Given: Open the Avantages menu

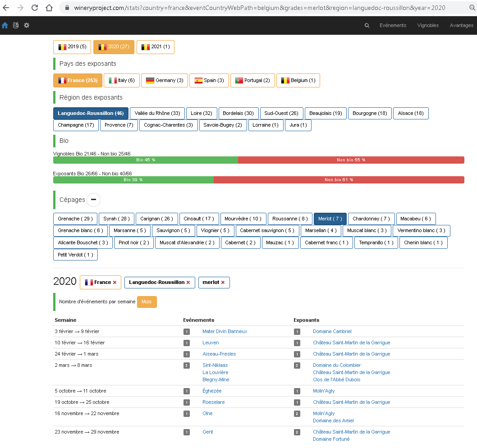Looking at the screenshot, I should pyautogui.click(x=461, y=25).
